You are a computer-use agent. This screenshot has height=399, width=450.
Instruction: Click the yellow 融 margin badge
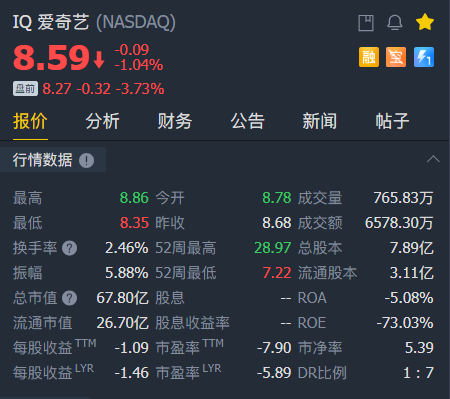[x=369, y=57]
